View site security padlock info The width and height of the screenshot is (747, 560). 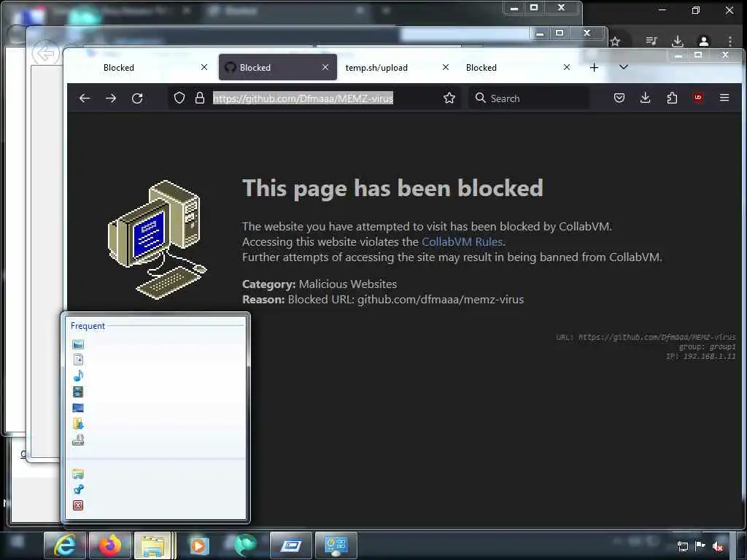point(200,98)
